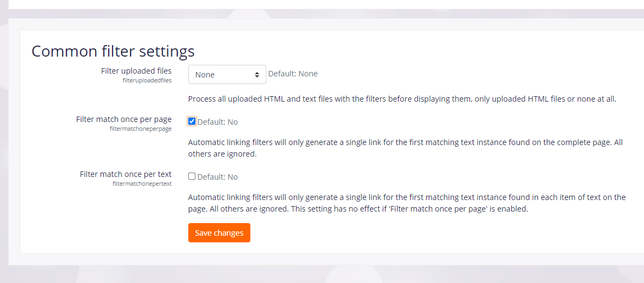The image size is (644, 283).
Task: Enable the Filter match once per text checkbox
Action: [192, 176]
